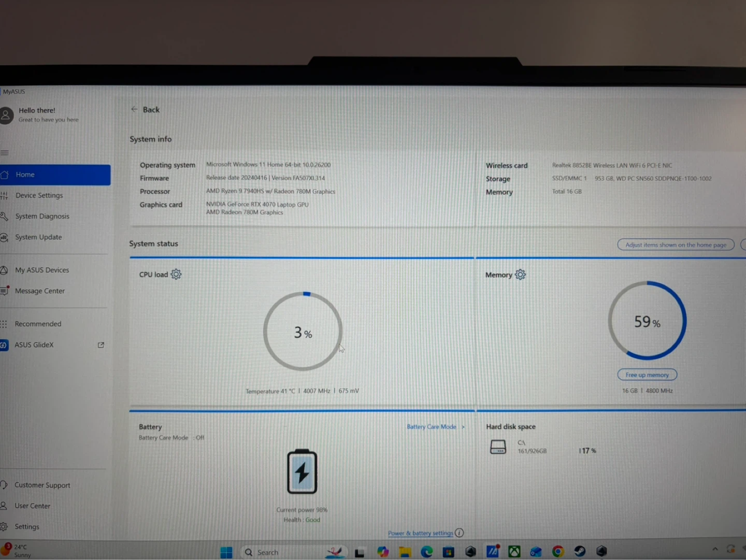The image size is (746, 560).
Task: Open the Message Center
Action: [x=39, y=291]
